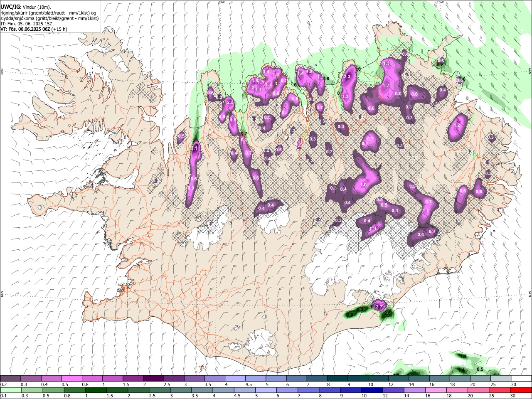Viewport: 532px width, 399px height.
Task: Click the "1.8" precipitation value on map
Action: click(x=309, y=72)
